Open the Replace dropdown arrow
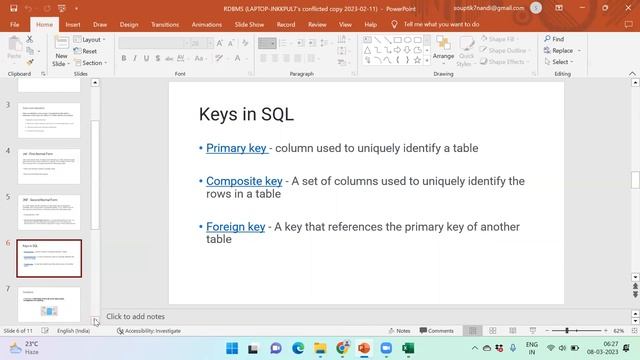The height and width of the screenshot is (360, 640). click(x=579, y=51)
